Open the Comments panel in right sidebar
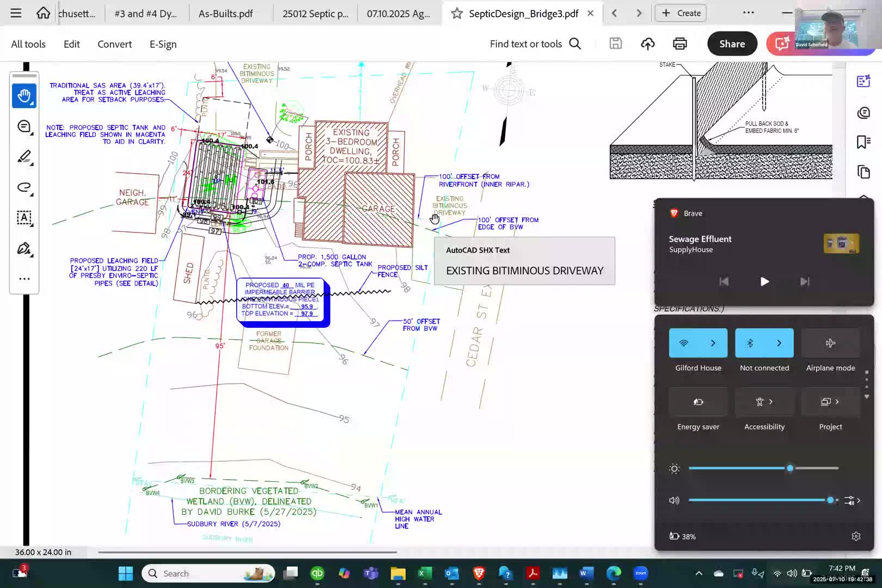The image size is (882, 588). (863, 113)
